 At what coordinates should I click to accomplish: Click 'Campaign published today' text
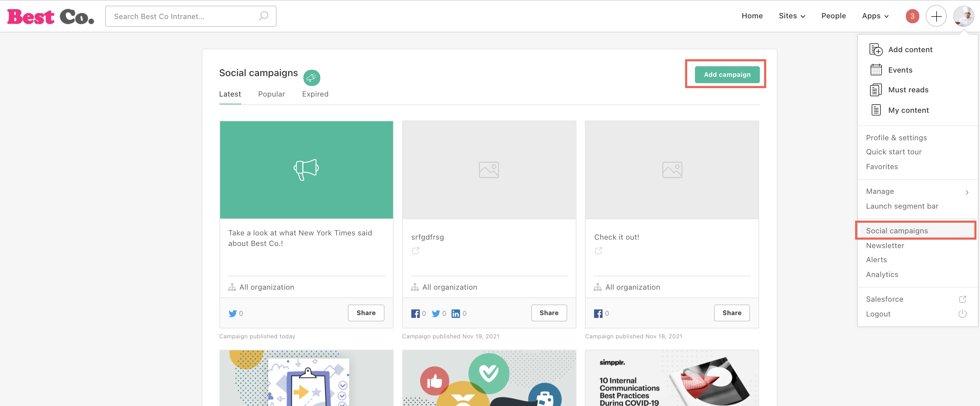[257, 336]
